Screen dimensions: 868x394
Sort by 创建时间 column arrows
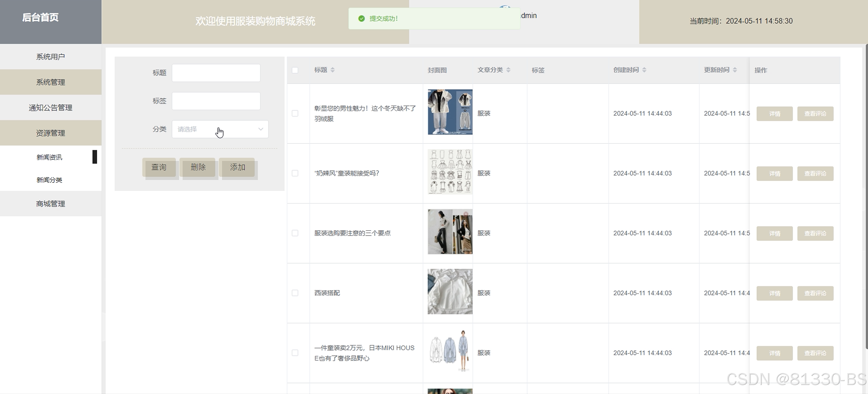(x=644, y=70)
